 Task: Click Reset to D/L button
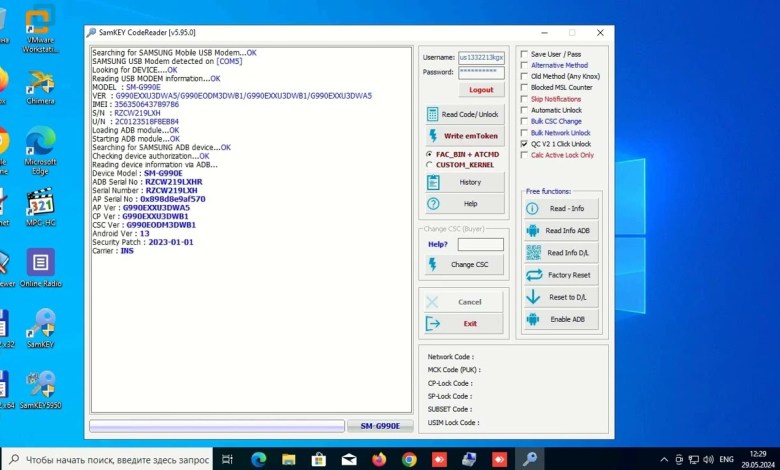[x=561, y=297]
